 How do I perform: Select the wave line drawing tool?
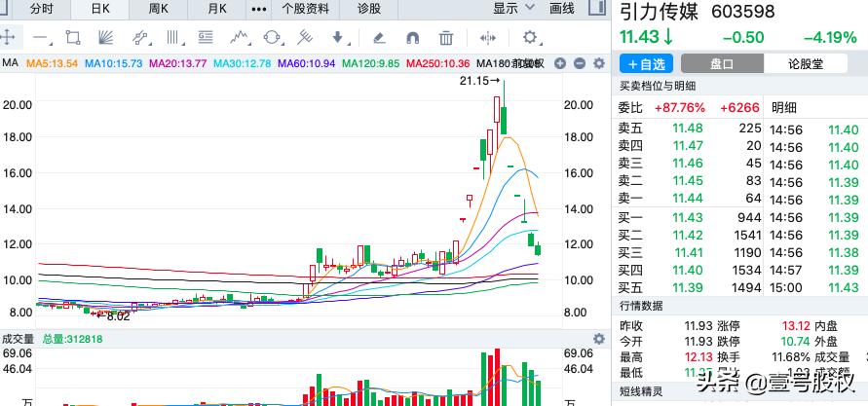point(240,38)
